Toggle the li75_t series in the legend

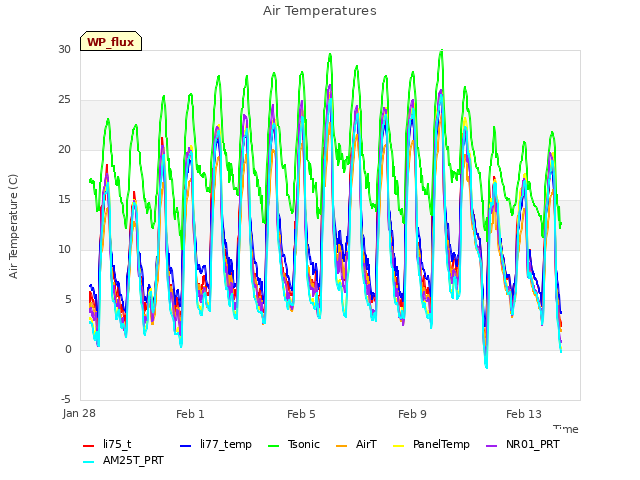[x=107, y=444]
